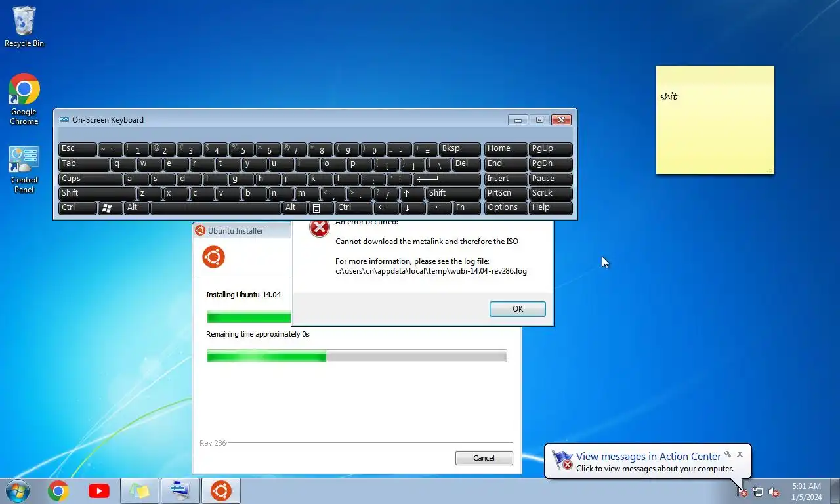Viewport: 840px width, 504px height.
Task: Tap the PgDn key
Action: pos(551,164)
